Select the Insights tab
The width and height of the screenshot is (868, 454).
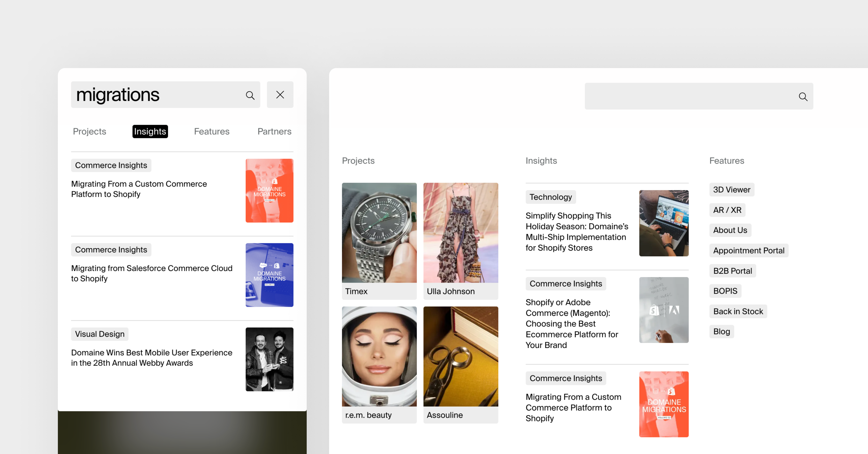coord(150,131)
